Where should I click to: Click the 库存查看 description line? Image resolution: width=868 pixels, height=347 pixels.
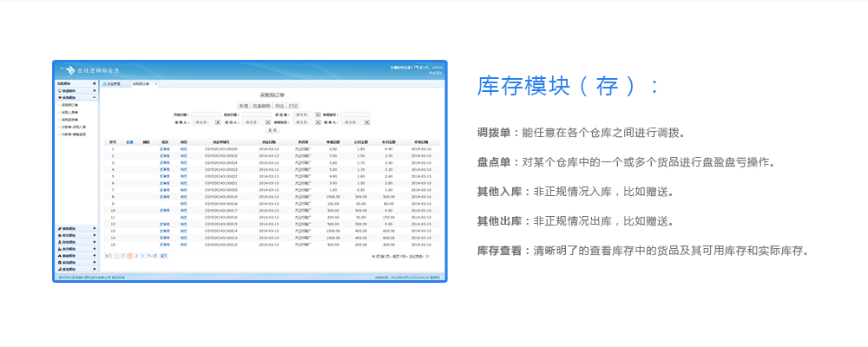[x=644, y=251]
